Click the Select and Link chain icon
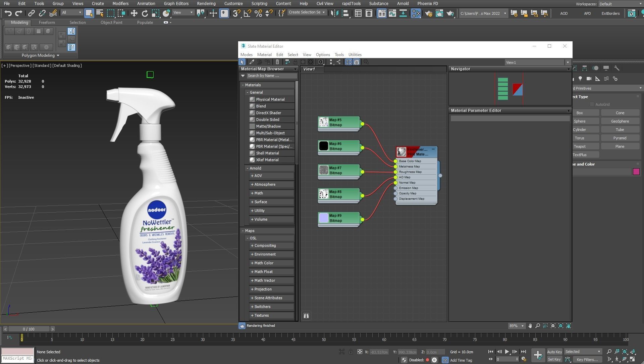 [32, 13]
